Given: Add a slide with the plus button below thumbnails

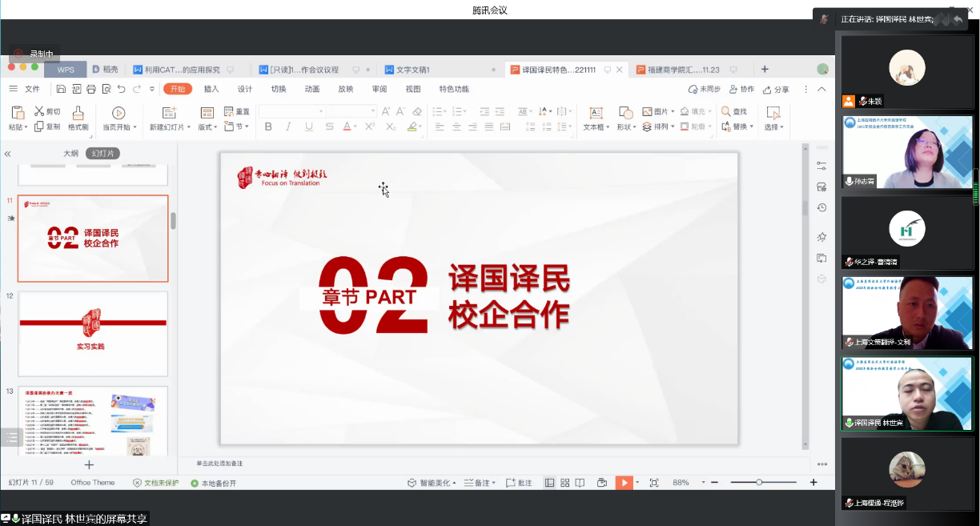Looking at the screenshot, I should [89, 465].
